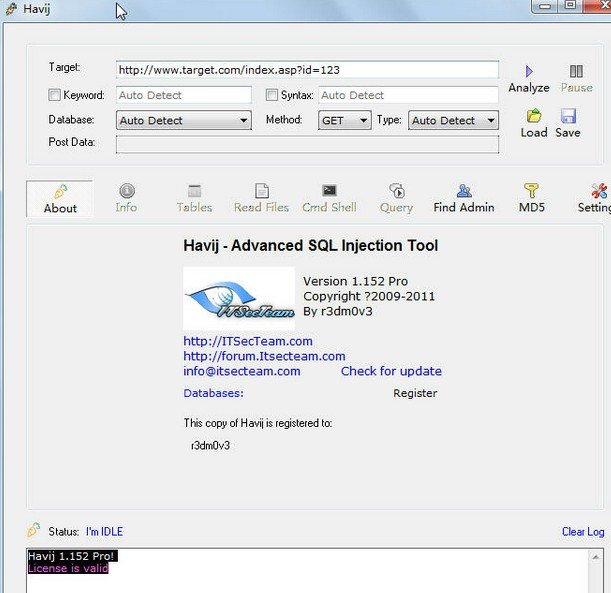Image resolution: width=611 pixels, height=593 pixels.
Task: Click the 'License is valid' log line
Action: pyautogui.click(x=68, y=568)
